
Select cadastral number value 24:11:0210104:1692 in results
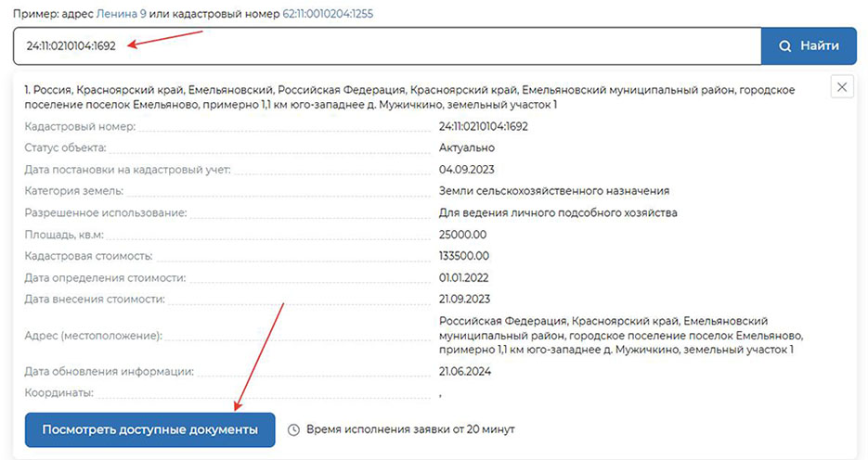[x=484, y=127]
